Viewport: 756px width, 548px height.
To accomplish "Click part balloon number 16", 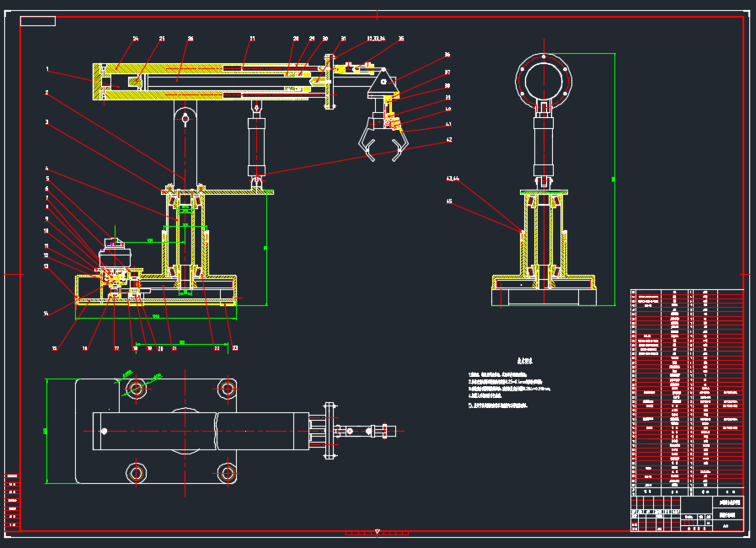I will tap(85, 348).
